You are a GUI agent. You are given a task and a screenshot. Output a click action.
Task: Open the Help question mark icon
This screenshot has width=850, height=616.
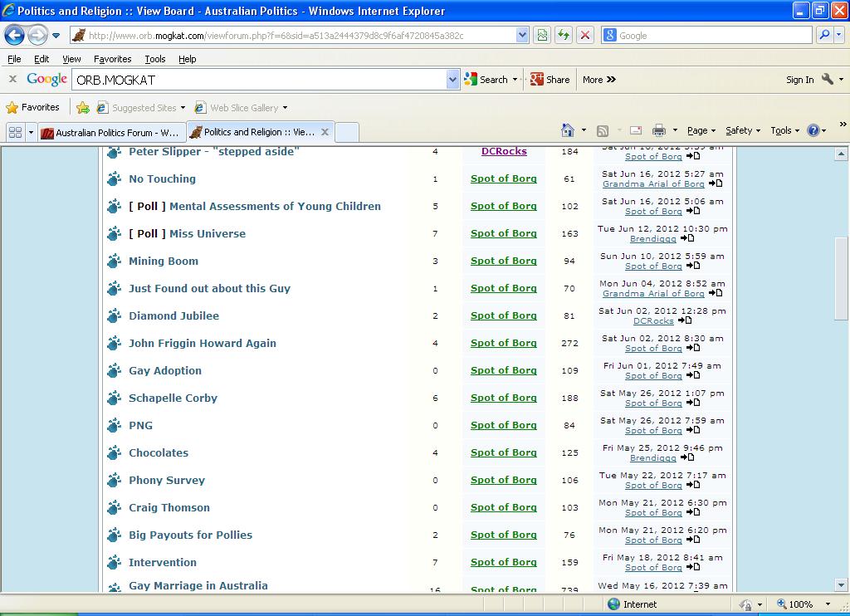point(813,130)
